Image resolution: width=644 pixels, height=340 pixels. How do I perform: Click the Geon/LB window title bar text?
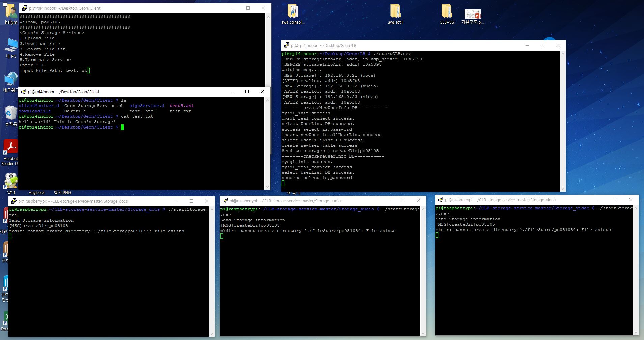coord(324,45)
